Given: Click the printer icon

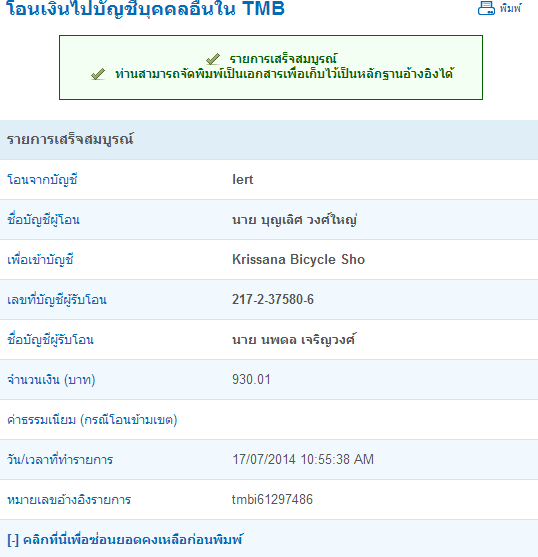Looking at the screenshot, I should pyautogui.click(x=486, y=8).
